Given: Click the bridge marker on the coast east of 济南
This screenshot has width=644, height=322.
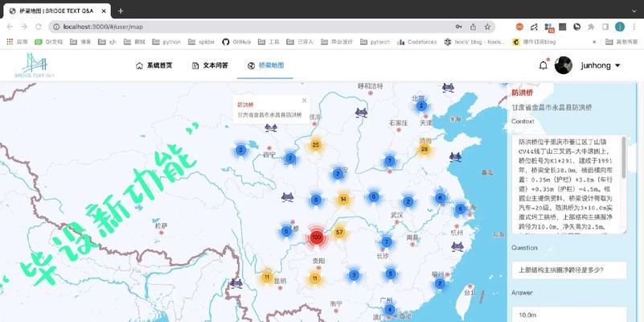Looking at the screenshot, I should click(x=455, y=156).
